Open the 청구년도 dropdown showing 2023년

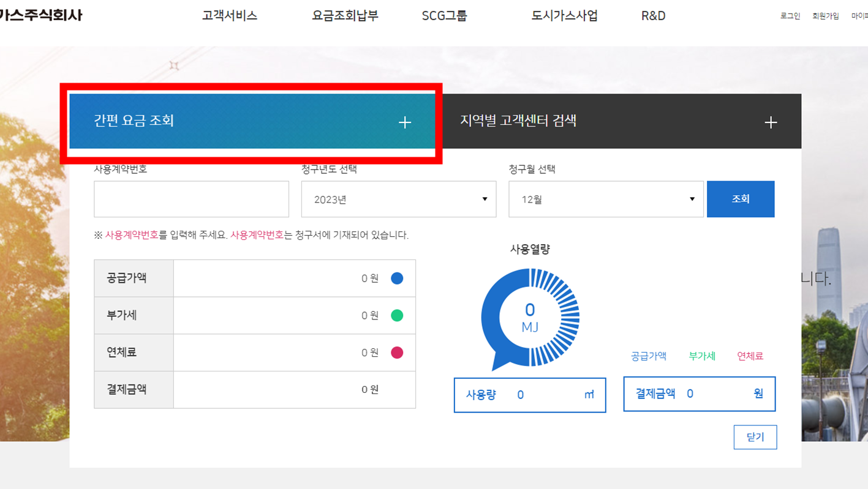tap(398, 199)
